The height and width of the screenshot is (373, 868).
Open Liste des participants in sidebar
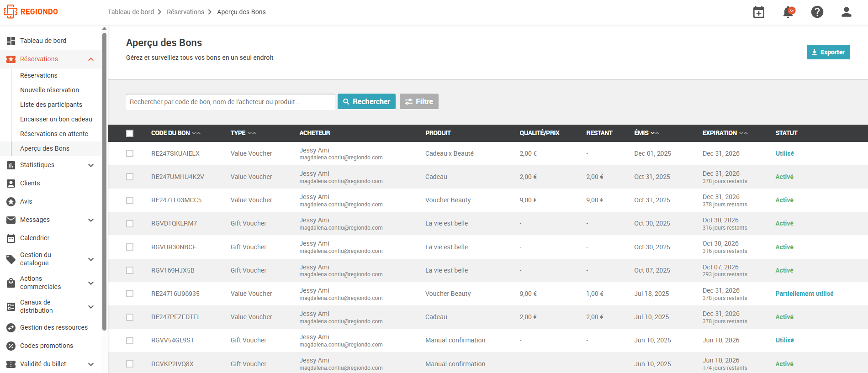51,105
